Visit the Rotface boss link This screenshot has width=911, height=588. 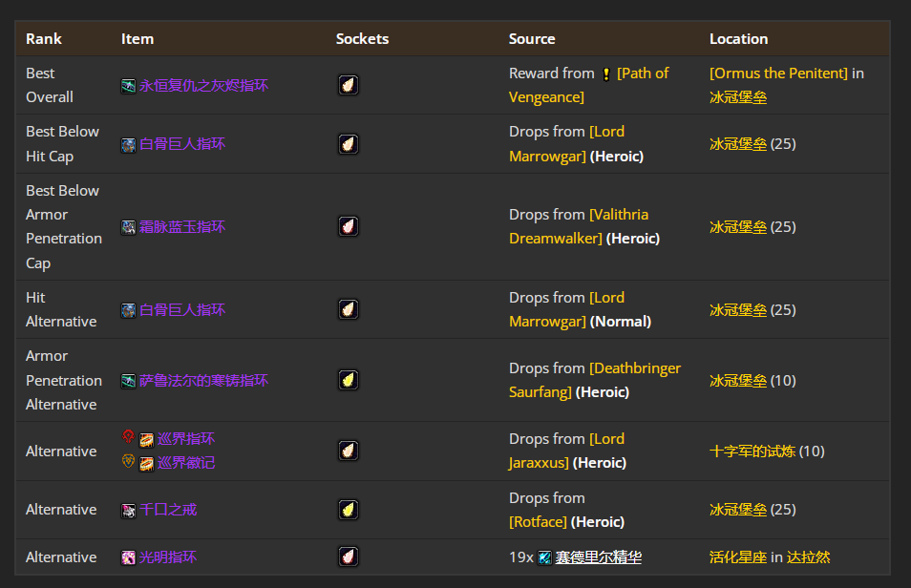click(x=538, y=522)
